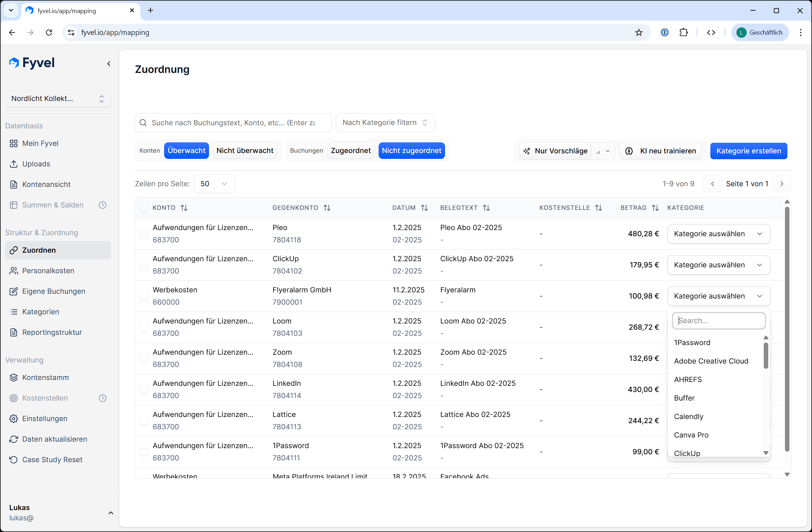Screen dimensions: 812x532
Task: Click the clock icon next to Summen & Salden
Action: 103,205
